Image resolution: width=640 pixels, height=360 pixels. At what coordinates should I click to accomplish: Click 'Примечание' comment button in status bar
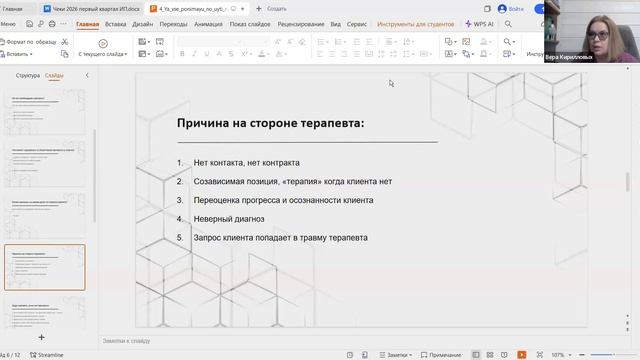tap(441, 355)
